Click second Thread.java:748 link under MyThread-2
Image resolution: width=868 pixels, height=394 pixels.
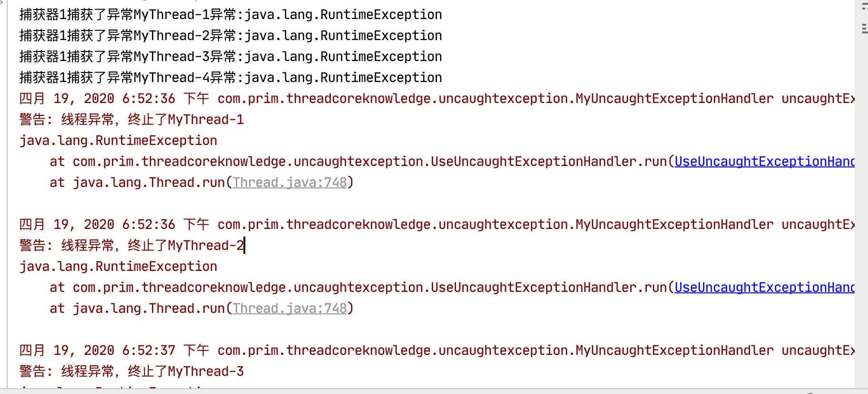(x=290, y=309)
